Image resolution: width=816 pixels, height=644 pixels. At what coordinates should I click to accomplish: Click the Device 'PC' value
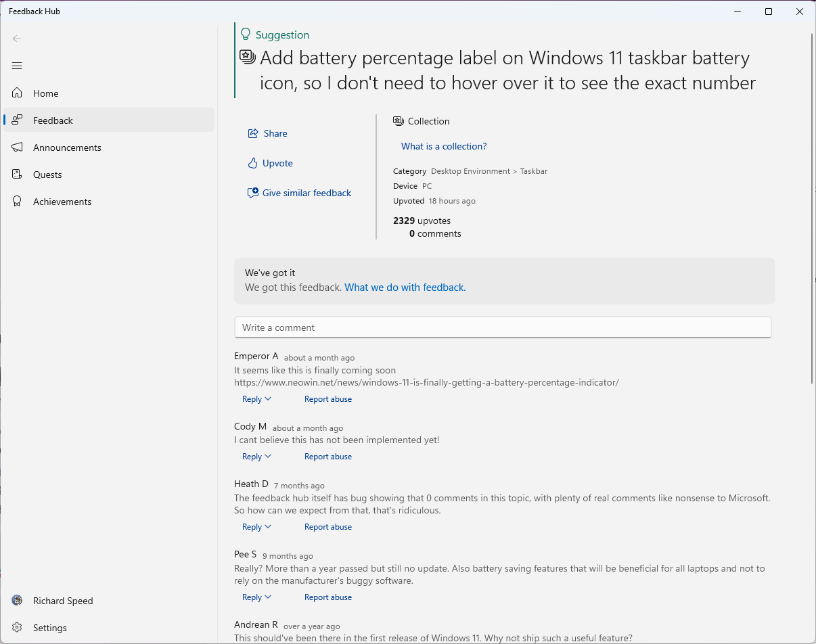pos(427,186)
